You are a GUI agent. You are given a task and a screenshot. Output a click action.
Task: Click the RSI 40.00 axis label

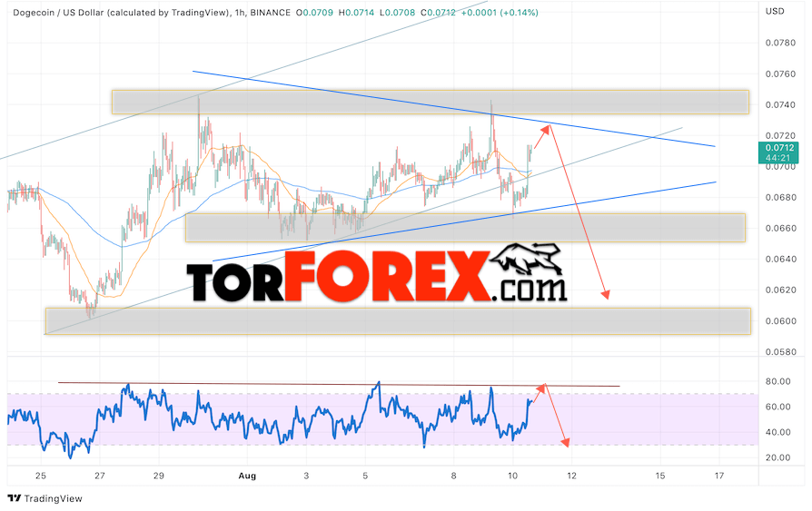777,432
